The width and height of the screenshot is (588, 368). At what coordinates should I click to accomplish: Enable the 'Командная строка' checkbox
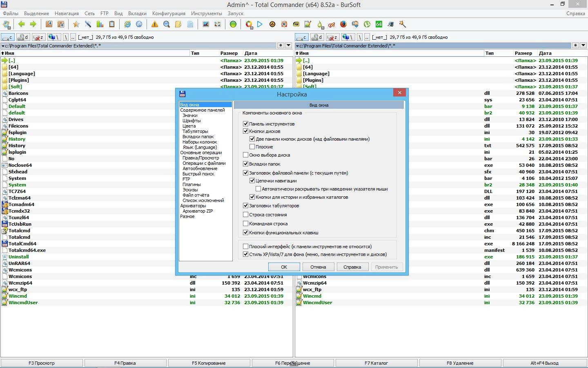[245, 224]
